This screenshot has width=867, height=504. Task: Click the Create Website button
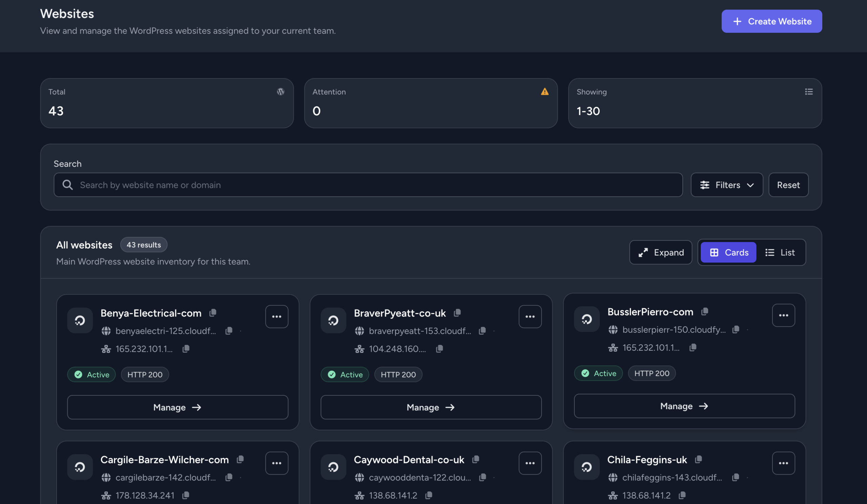(x=772, y=21)
